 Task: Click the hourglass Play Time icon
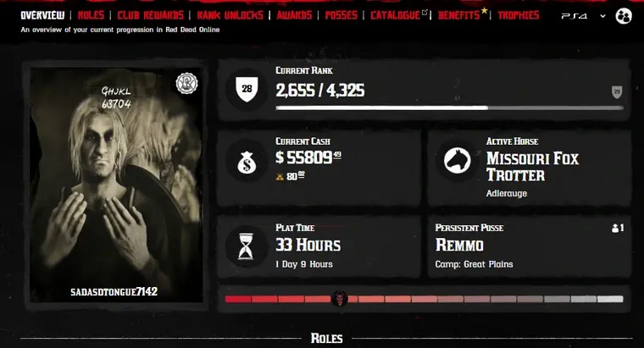(x=246, y=246)
